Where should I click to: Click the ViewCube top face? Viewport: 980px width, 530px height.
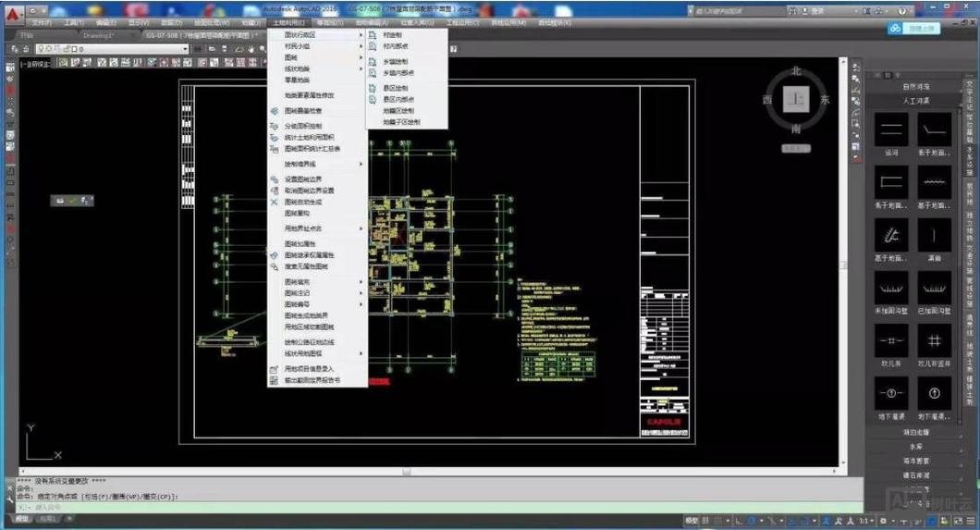pyautogui.click(x=796, y=99)
